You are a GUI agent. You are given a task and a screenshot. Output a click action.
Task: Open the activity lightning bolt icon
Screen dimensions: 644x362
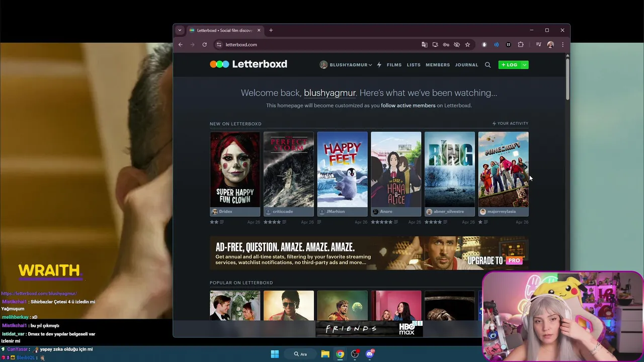[x=379, y=65]
